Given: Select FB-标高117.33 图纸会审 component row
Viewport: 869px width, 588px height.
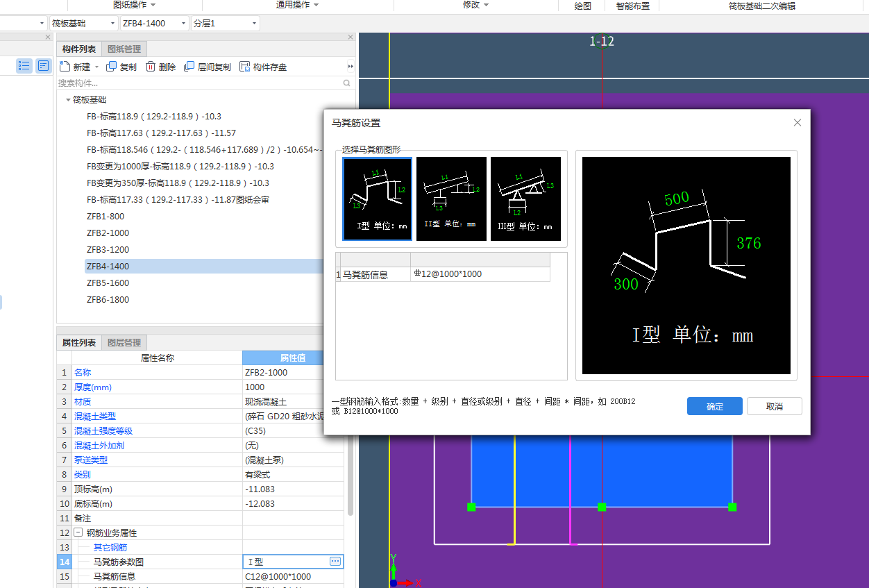Looking at the screenshot, I should point(178,200).
